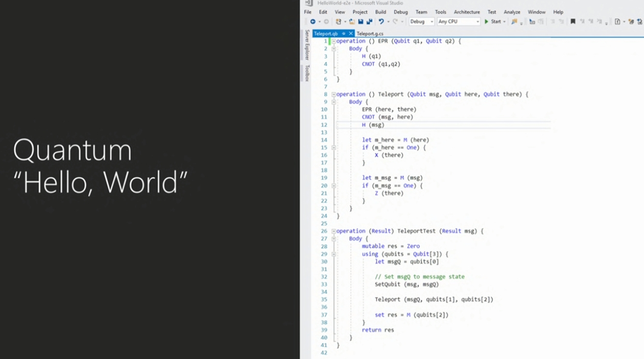Click the Save All icon

pyautogui.click(x=369, y=22)
